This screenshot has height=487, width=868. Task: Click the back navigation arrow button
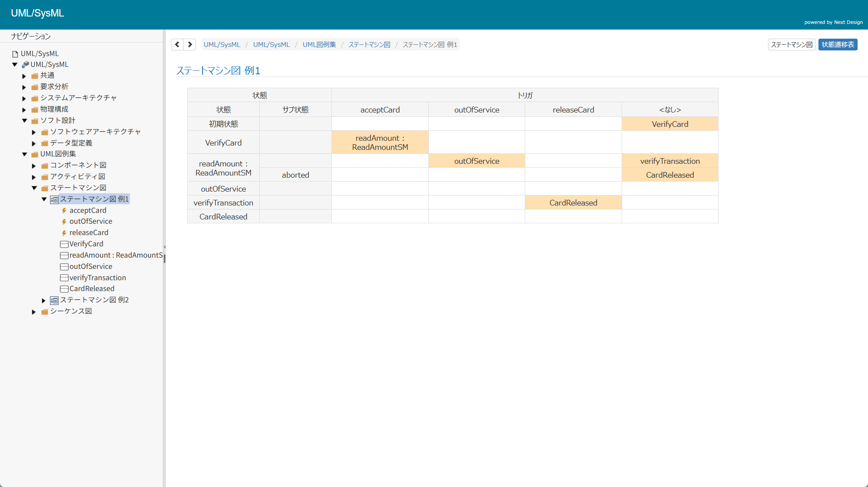[x=177, y=44]
